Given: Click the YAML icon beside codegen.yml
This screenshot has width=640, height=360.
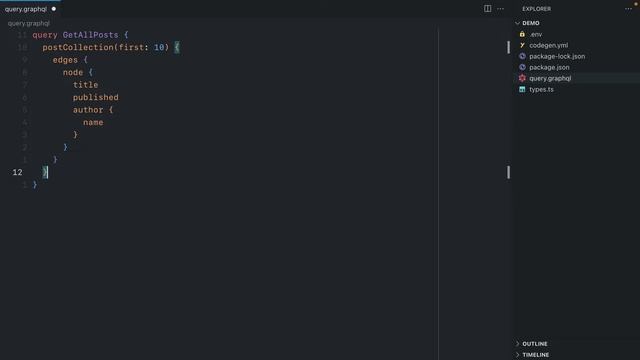Looking at the screenshot, I should pos(522,45).
